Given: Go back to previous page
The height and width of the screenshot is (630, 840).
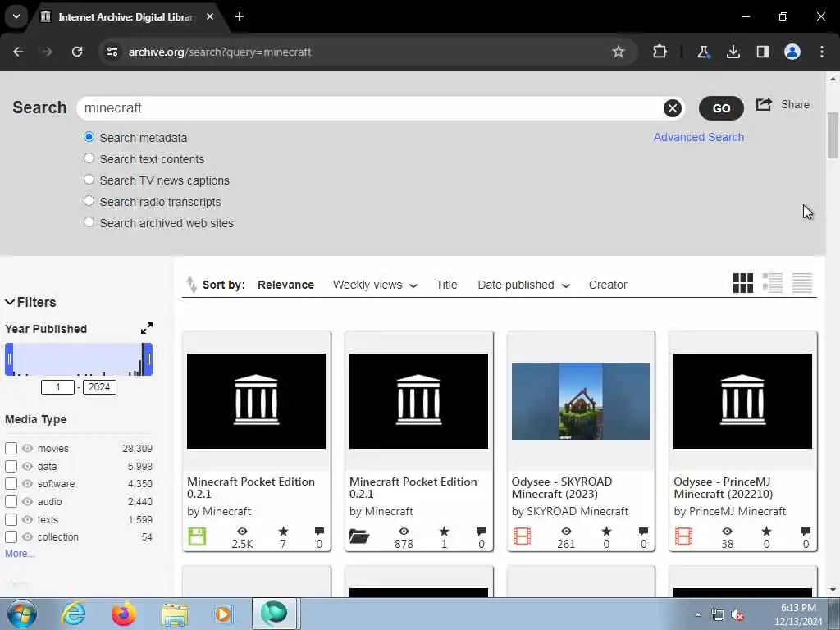Looking at the screenshot, I should [18, 52].
